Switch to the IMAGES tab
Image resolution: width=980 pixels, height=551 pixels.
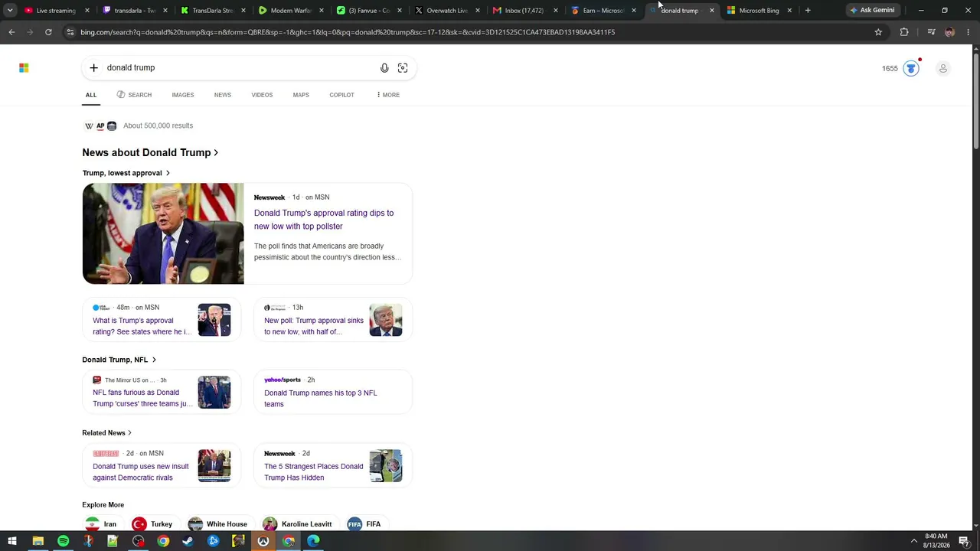183,95
